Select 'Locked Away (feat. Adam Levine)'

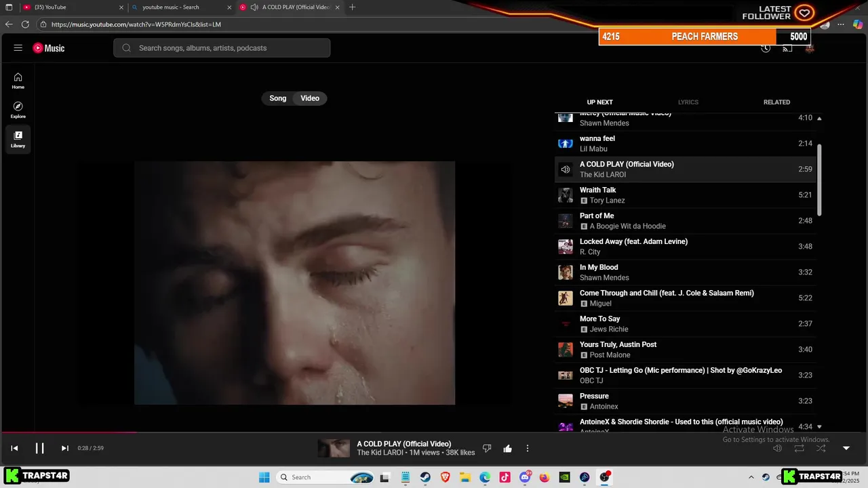[685, 247]
